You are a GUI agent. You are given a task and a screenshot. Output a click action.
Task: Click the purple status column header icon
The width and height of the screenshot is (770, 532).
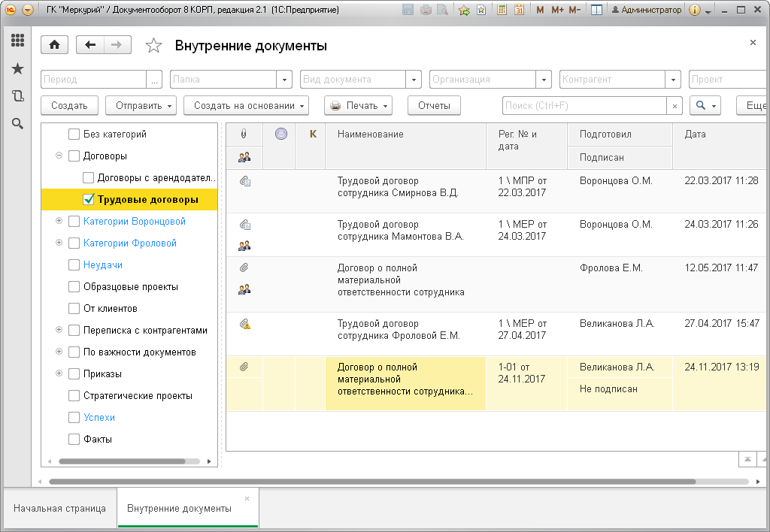281,134
